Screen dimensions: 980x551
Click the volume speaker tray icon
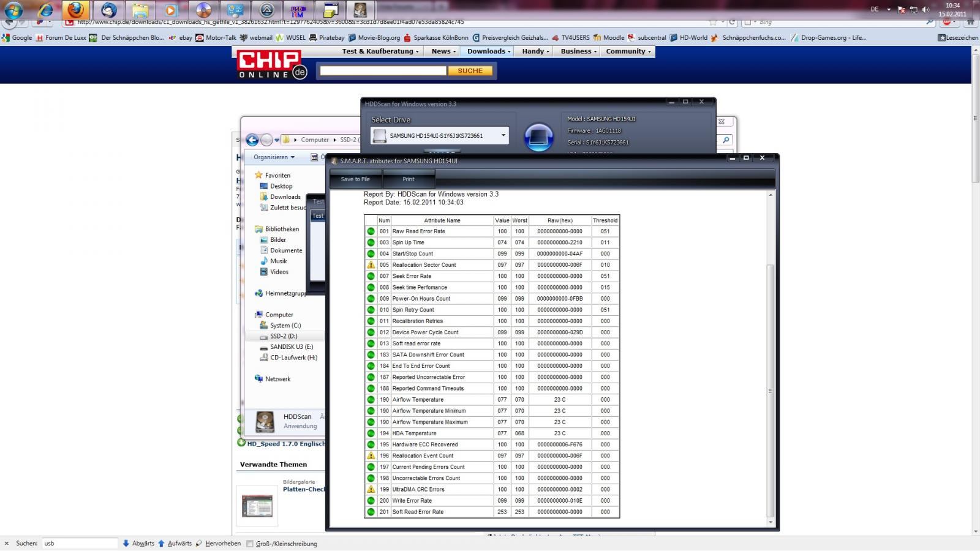(925, 9)
